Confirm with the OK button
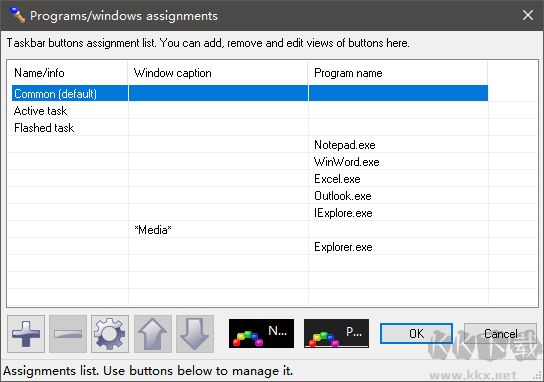 point(416,333)
